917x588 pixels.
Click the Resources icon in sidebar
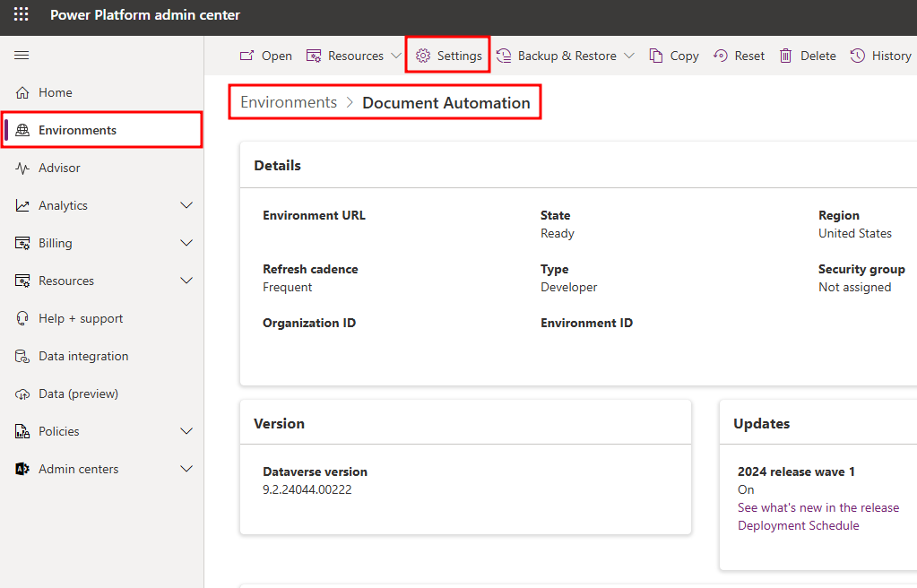coord(22,281)
